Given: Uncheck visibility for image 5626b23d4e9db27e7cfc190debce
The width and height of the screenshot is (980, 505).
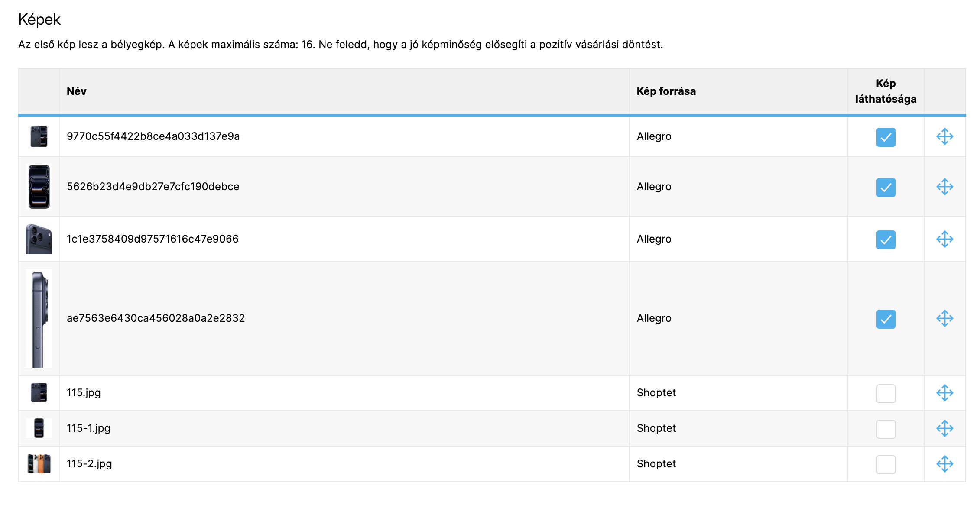Looking at the screenshot, I should pyautogui.click(x=886, y=188).
